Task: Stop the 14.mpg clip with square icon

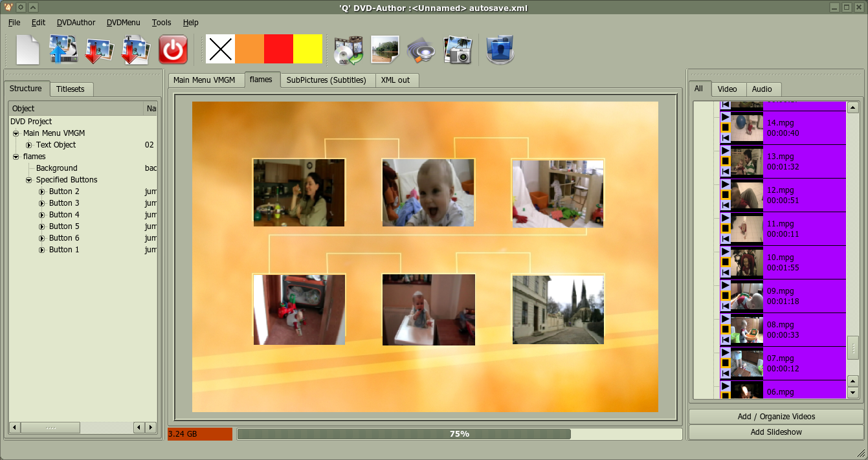Action: coord(725,127)
